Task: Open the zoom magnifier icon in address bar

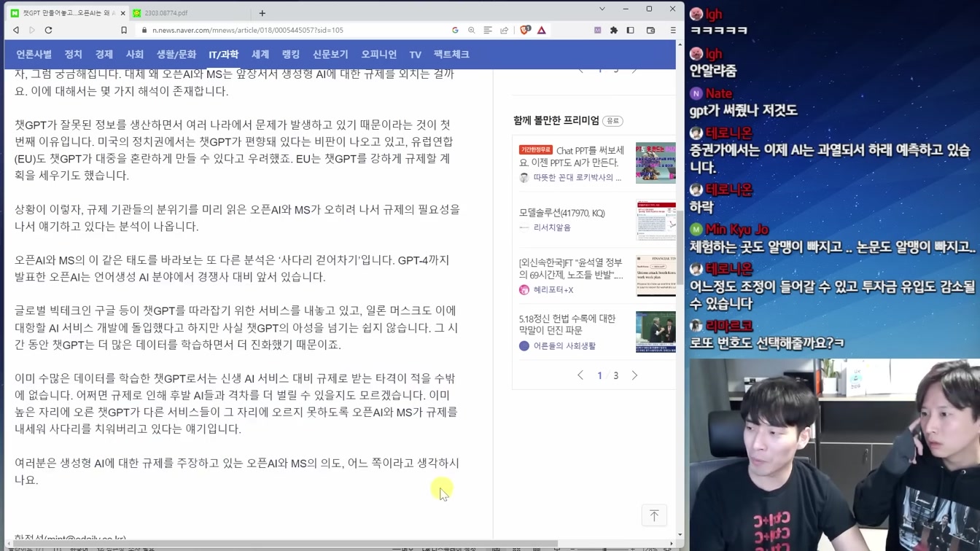Action: tap(472, 31)
